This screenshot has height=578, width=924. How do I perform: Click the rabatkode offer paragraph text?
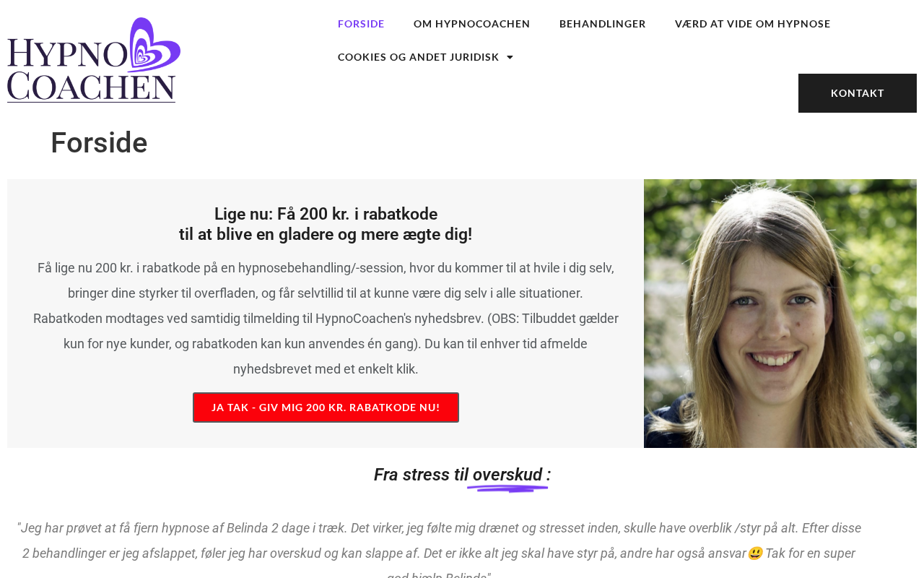point(326,319)
